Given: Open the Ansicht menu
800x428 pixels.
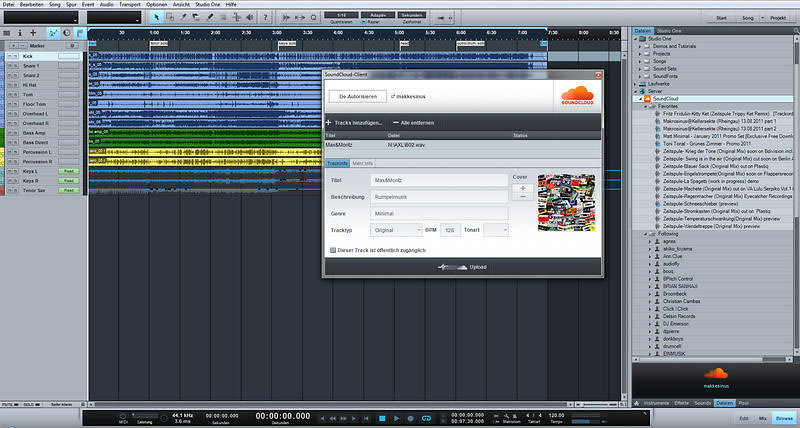Looking at the screenshot, I should (x=181, y=4).
